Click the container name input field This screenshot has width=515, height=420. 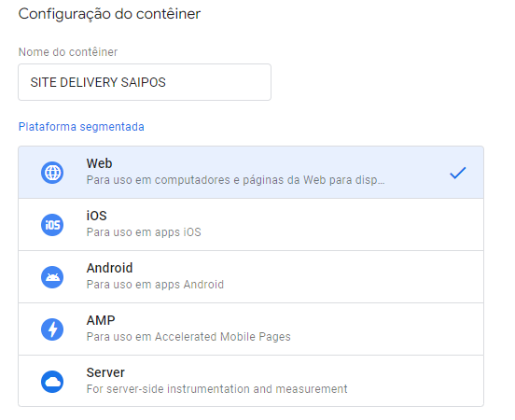pos(145,82)
